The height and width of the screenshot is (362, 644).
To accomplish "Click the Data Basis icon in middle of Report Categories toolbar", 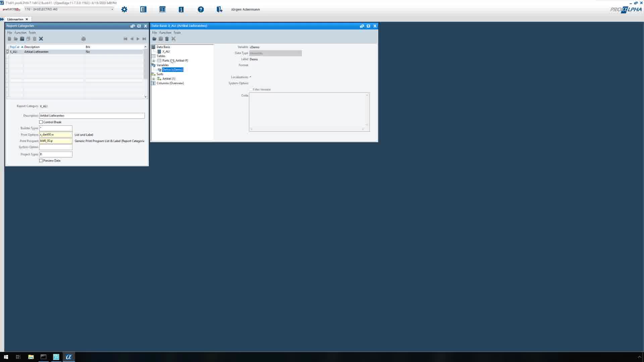I will 84,39.
